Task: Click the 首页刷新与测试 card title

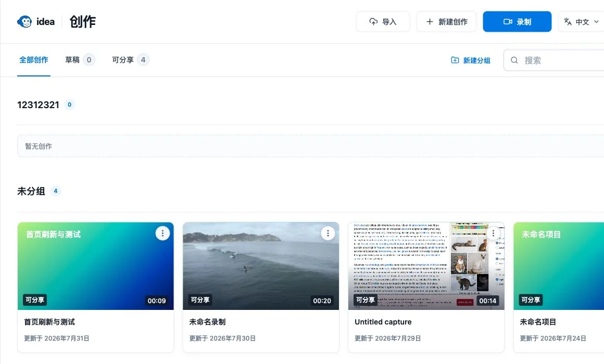Action: coord(49,322)
